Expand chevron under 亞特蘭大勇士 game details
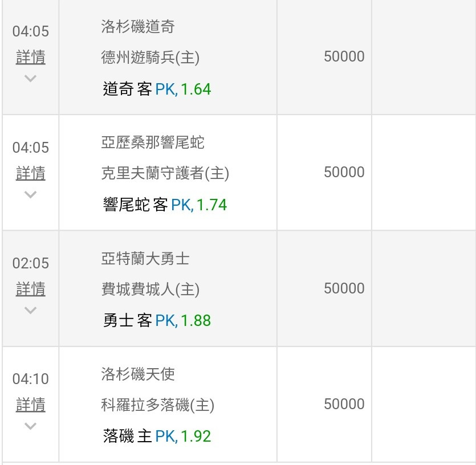 30,310
